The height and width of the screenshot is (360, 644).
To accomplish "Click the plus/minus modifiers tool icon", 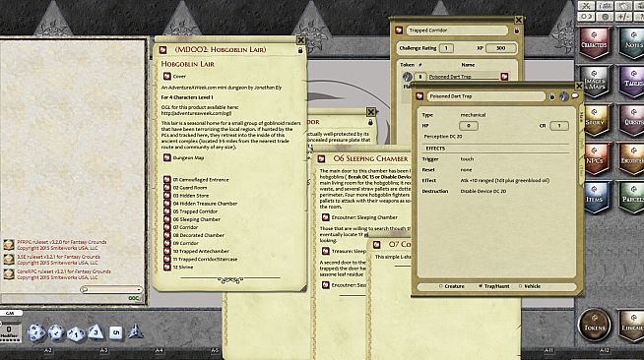I will pos(624,17).
